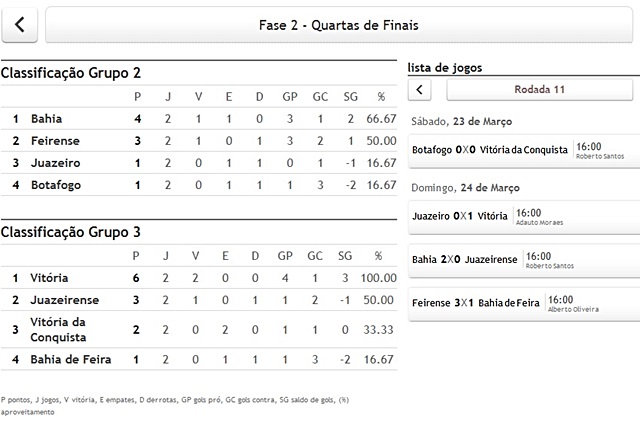Click Feirense in Grupo 2 standings
Screen dimensions: 640x422
[55, 141]
